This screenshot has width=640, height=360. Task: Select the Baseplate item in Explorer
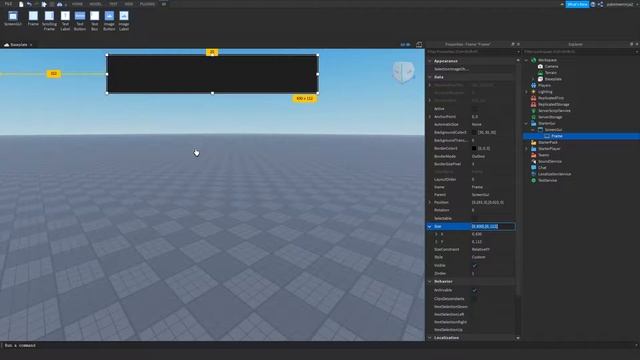click(x=553, y=79)
